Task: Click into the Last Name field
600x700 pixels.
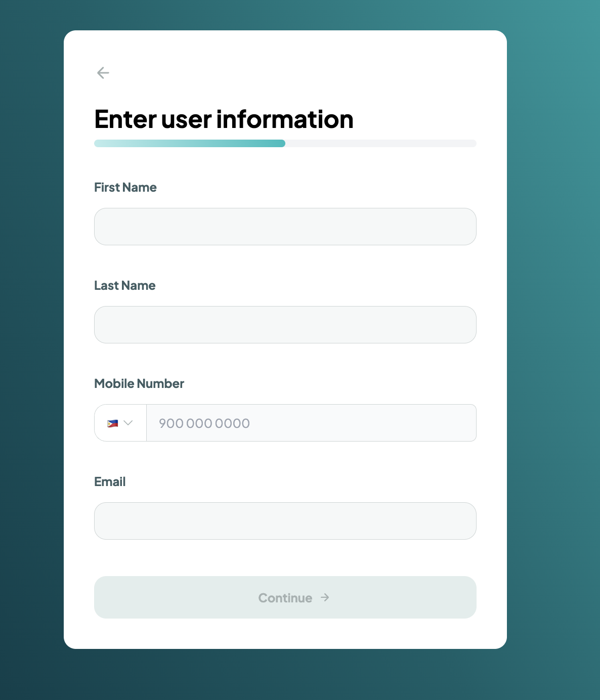Action: coord(285,325)
